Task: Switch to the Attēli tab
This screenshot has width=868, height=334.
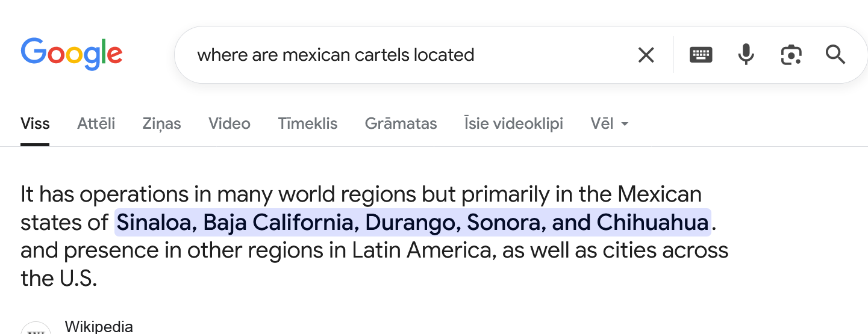Action: (x=96, y=124)
